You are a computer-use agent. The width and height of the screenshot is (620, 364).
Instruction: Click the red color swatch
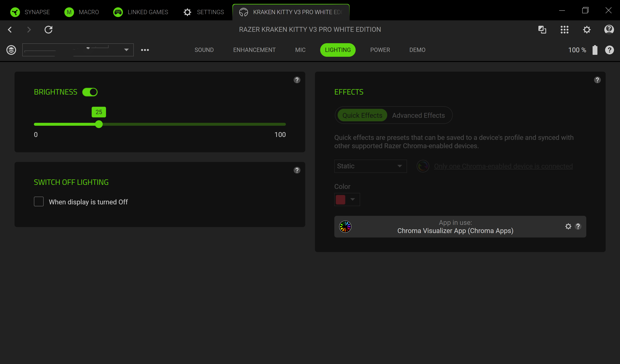(x=341, y=200)
